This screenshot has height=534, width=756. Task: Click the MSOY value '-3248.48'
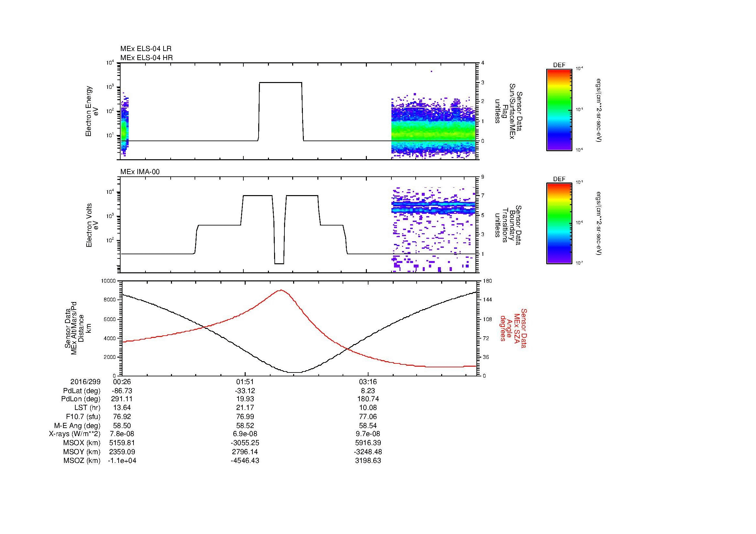(x=368, y=452)
